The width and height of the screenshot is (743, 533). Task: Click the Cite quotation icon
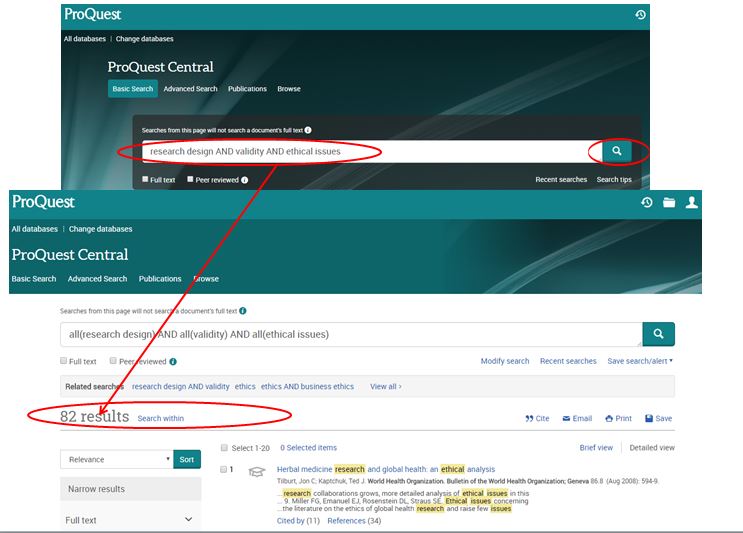pyautogui.click(x=529, y=419)
